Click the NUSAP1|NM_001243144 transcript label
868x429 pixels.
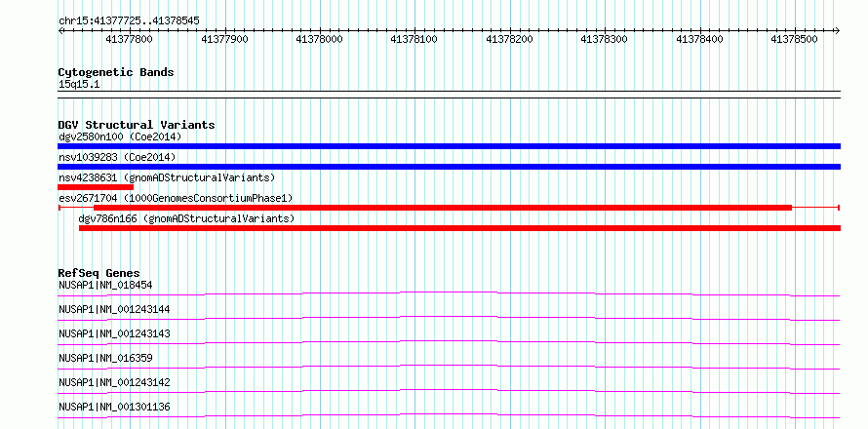pyautogui.click(x=114, y=309)
